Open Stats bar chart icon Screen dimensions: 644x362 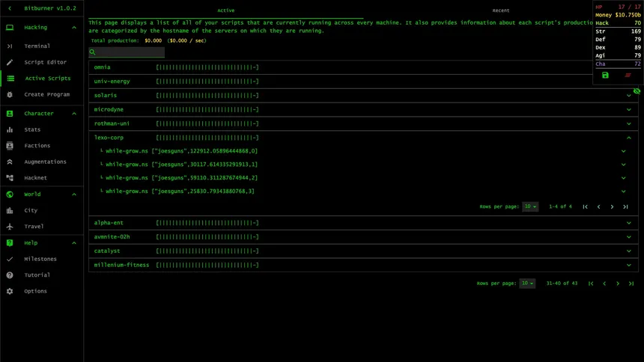click(10, 129)
